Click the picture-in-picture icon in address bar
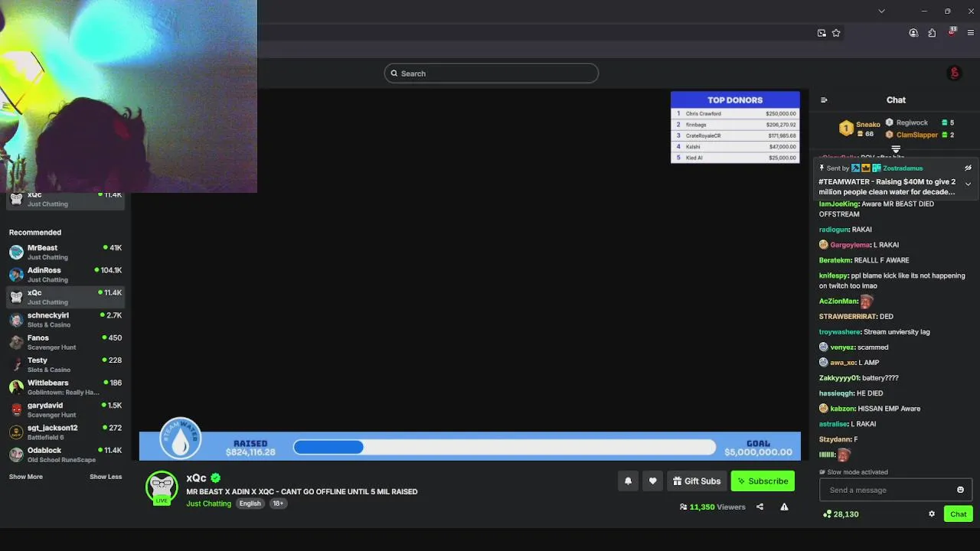Screen dimensions: 980x551 pyautogui.click(x=822, y=33)
